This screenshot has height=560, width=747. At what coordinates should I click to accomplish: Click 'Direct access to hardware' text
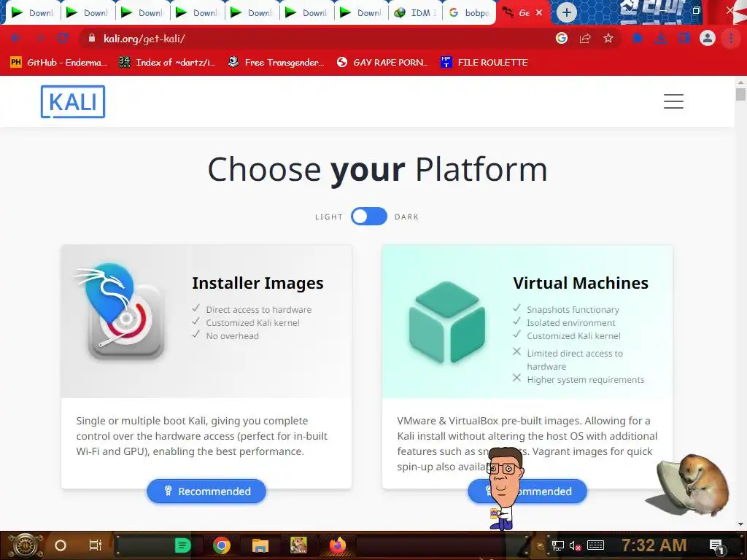tap(259, 309)
